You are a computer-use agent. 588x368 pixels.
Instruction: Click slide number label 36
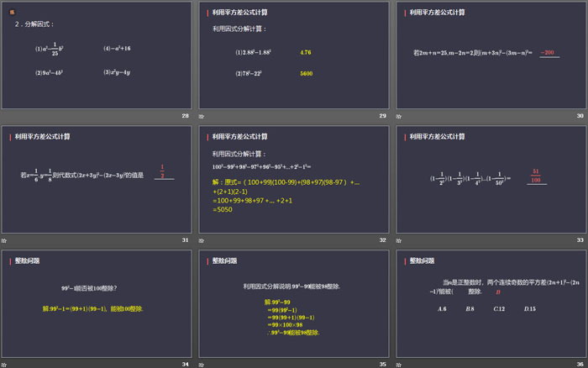(580, 364)
